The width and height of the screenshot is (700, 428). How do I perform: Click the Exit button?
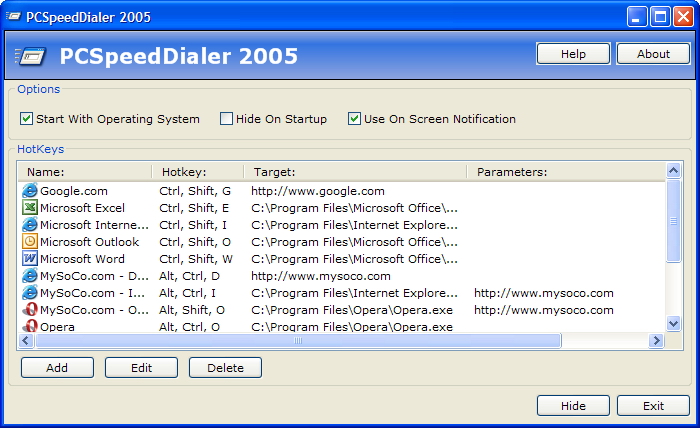coord(654,406)
